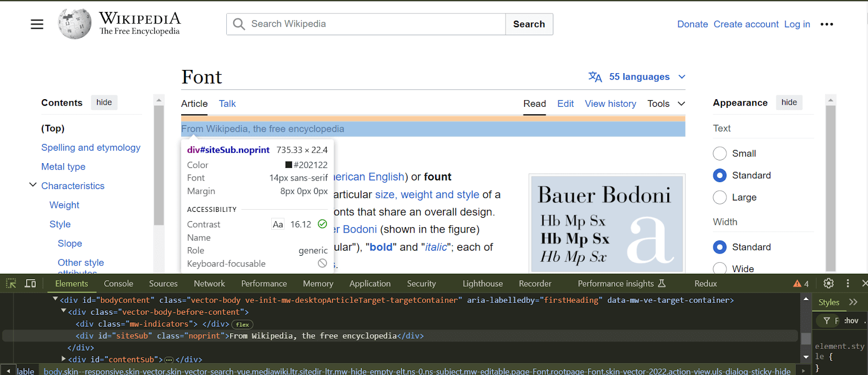The height and width of the screenshot is (375, 868).
Task: Click the three-dot personal tools icon
Action: [x=827, y=24]
